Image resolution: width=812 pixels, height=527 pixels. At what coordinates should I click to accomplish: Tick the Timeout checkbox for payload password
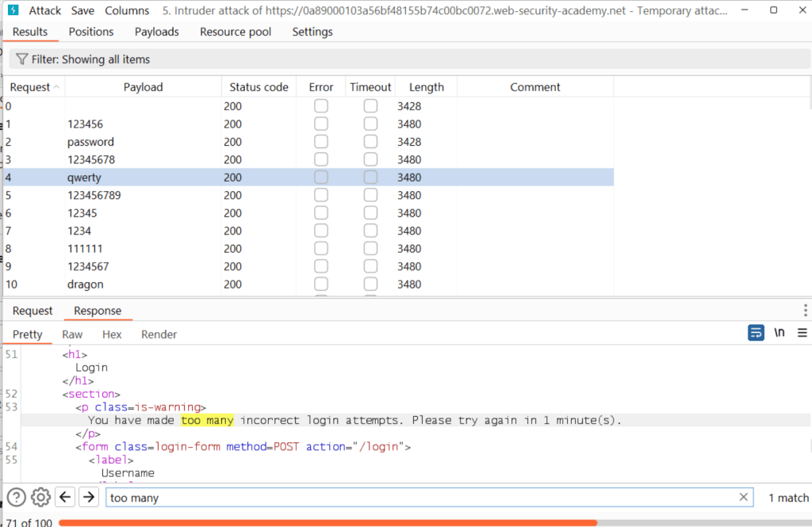click(370, 142)
